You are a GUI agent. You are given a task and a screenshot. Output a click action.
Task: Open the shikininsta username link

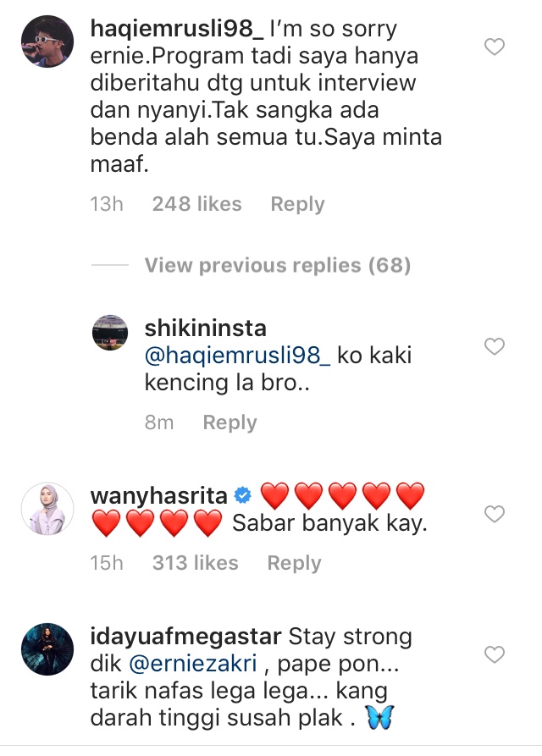(206, 328)
